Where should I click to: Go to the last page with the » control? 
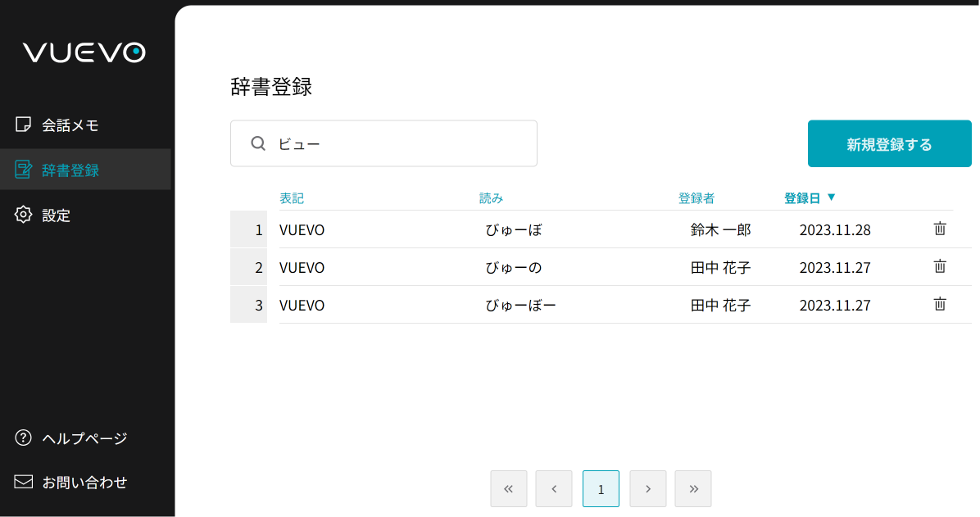[693, 488]
